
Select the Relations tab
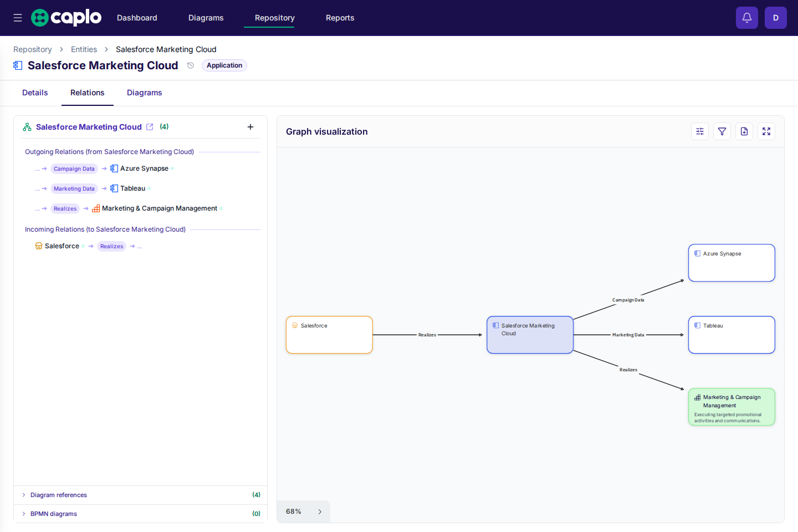[88, 93]
